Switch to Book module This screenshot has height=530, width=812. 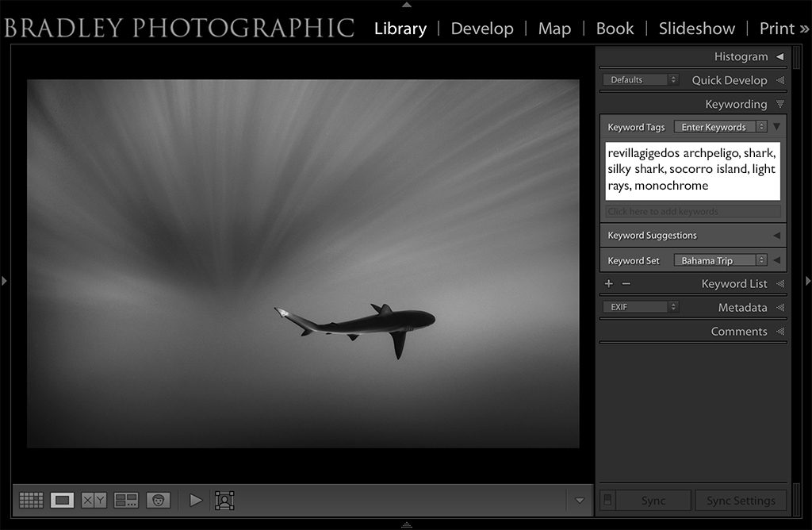click(615, 28)
